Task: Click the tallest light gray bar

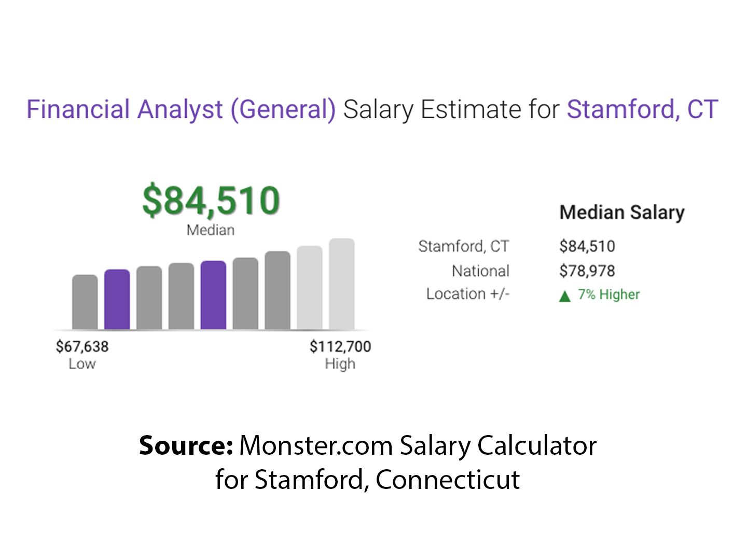Action: point(341,284)
